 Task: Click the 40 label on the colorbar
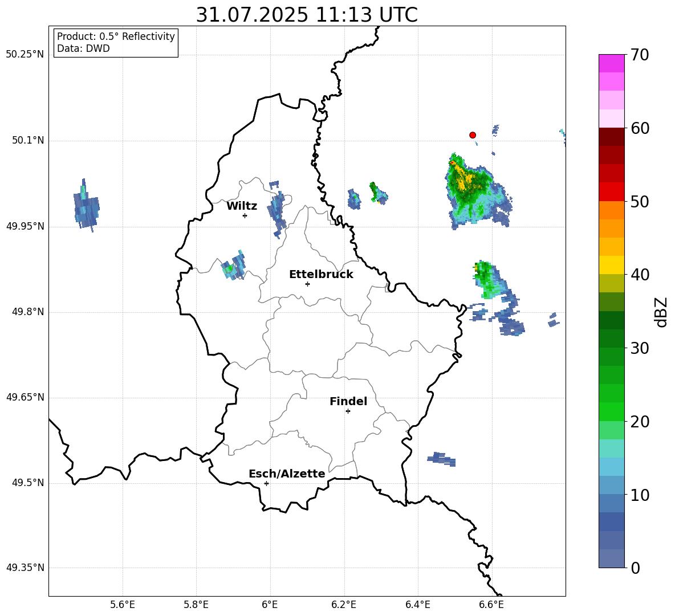coord(640,275)
